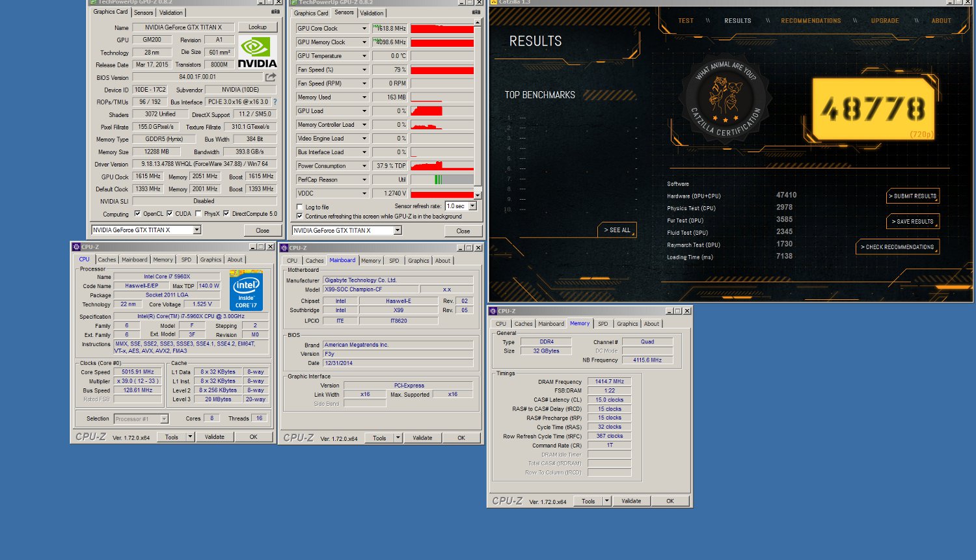Open the GPU Memory Clock sensor dropdown

point(364,42)
